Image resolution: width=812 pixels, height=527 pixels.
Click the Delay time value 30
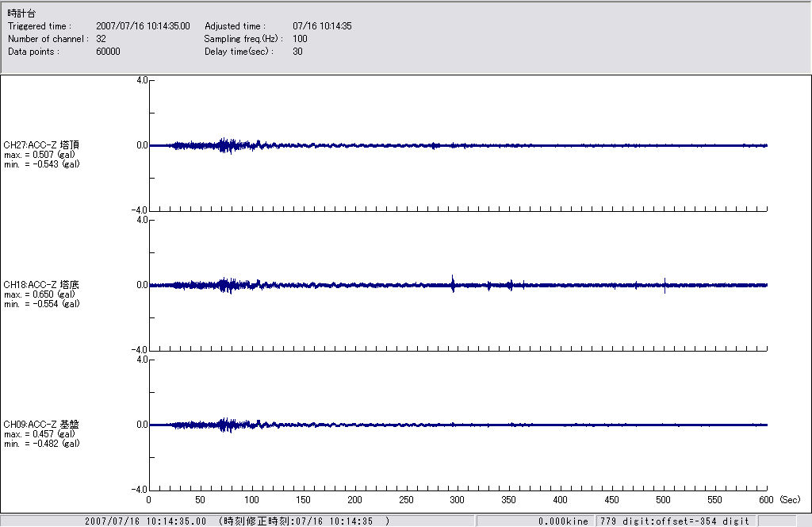click(x=297, y=52)
